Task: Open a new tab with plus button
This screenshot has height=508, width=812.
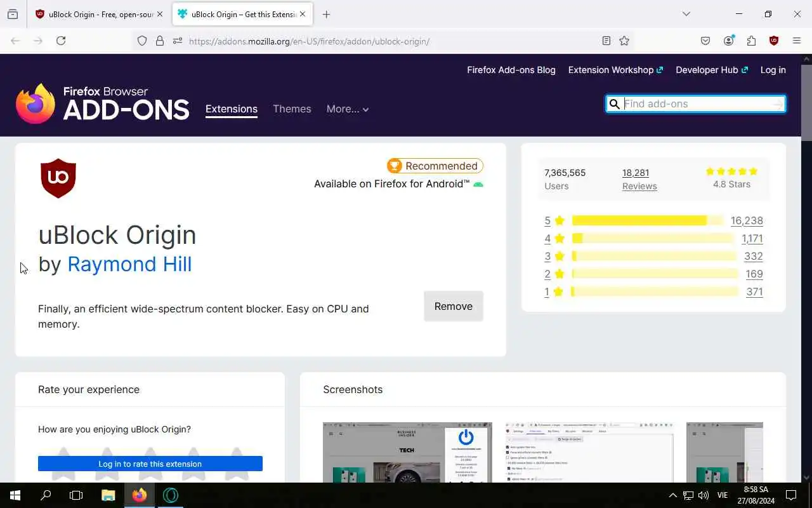Action: coord(326,14)
